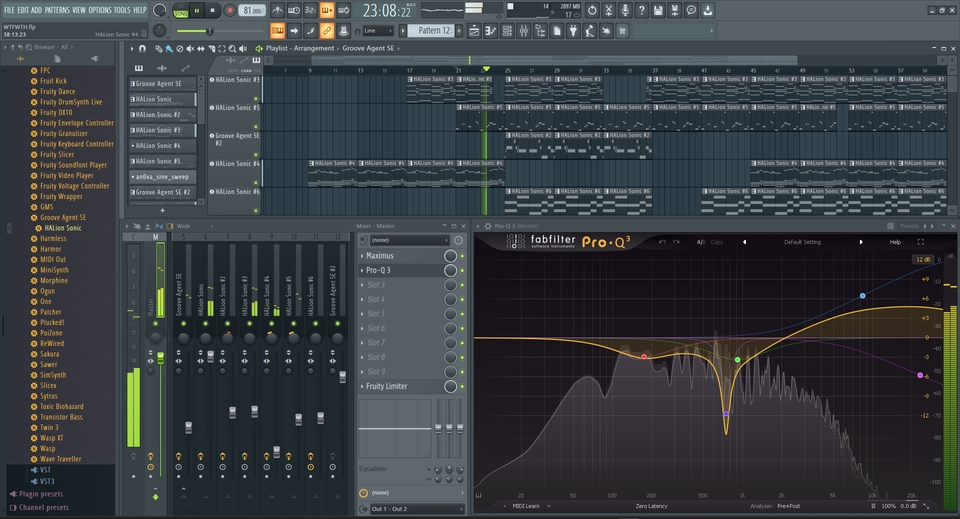Image resolution: width=960 pixels, height=519 pixels.
Task: Select the blue high-shelf EQ band node
Action: 862,296
